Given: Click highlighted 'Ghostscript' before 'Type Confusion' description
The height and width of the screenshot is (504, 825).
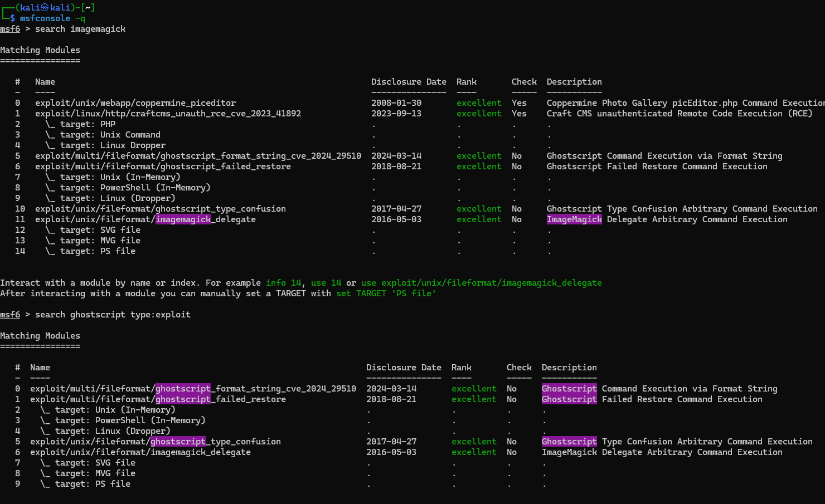Looking at the screenshot, I should click(x=569, y=442).
